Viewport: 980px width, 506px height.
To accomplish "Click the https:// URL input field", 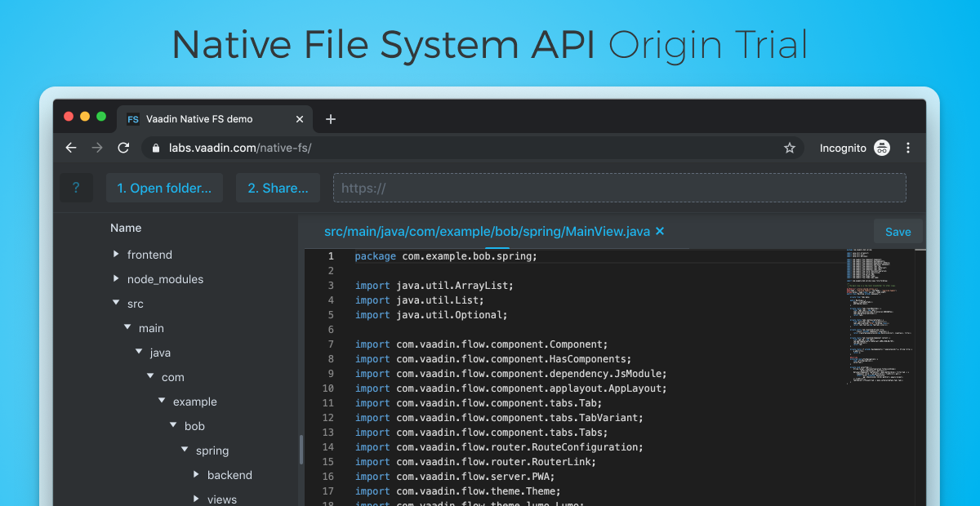I will click(619, 187).
